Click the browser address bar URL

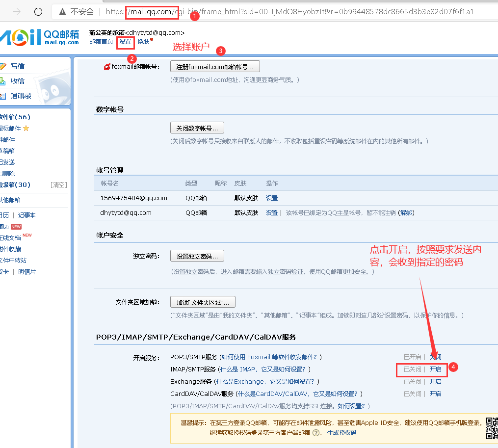[x=289, y=12]
